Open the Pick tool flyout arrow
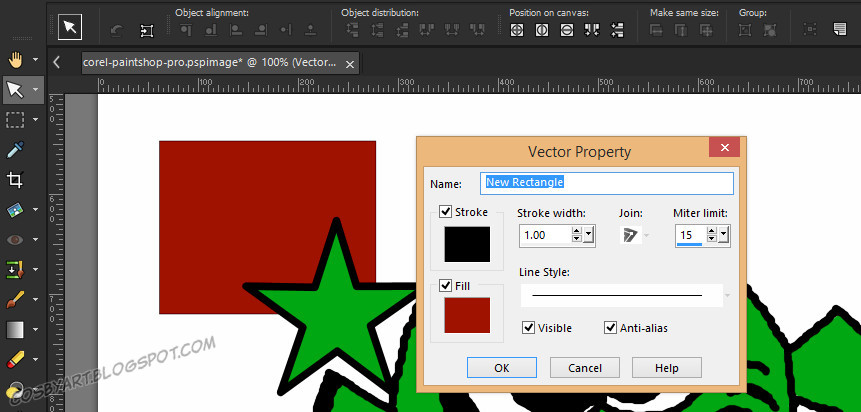 tap(36, 90)
